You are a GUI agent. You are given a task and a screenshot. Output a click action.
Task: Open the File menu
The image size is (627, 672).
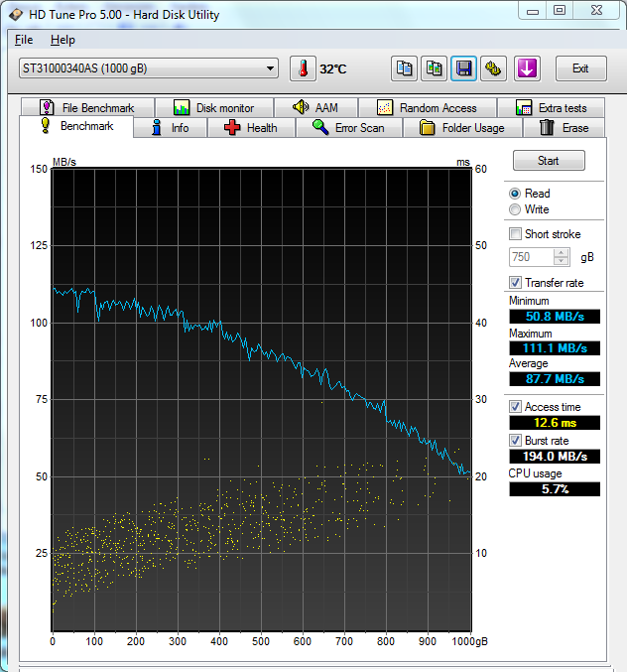click(24, 40)
